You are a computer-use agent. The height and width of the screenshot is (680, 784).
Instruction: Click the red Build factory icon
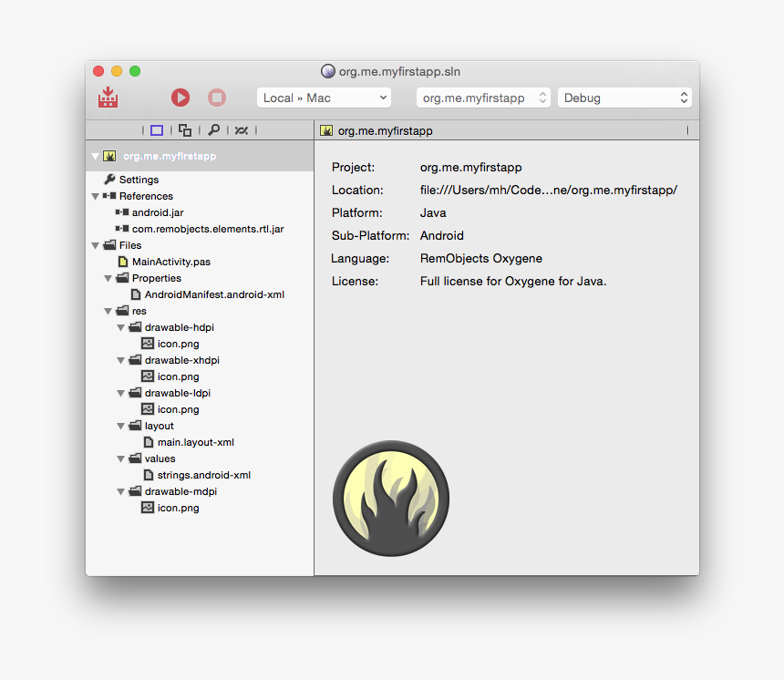click(x=108, y=98)
